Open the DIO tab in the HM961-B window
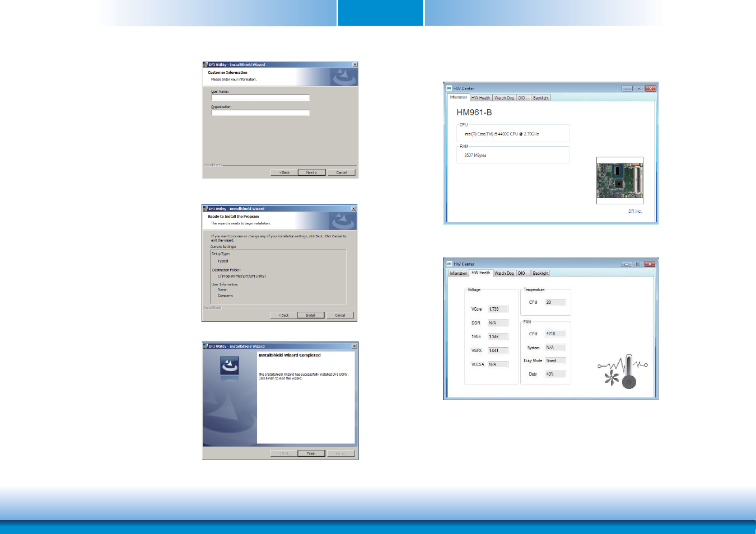 coord(522,98)
